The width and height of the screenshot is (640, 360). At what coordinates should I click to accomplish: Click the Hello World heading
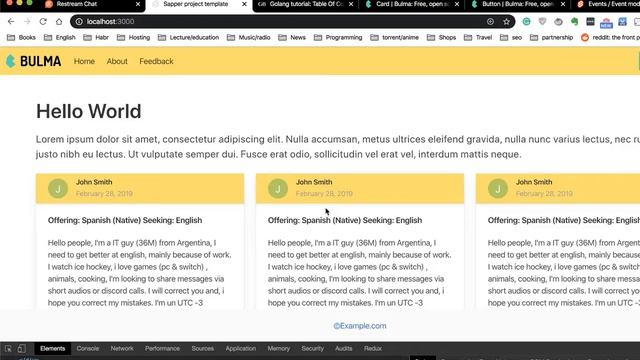pyautogui.click(x=89, y=111)
